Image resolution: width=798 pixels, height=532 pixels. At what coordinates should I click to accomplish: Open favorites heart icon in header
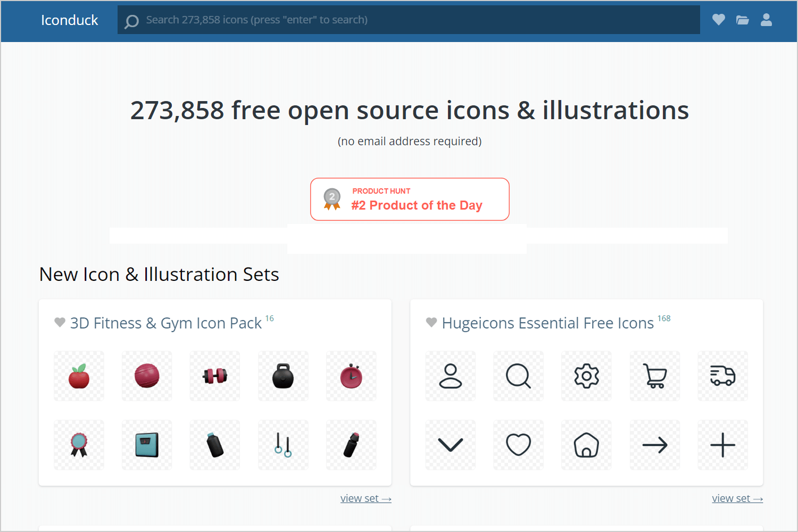tap(719, 20)
